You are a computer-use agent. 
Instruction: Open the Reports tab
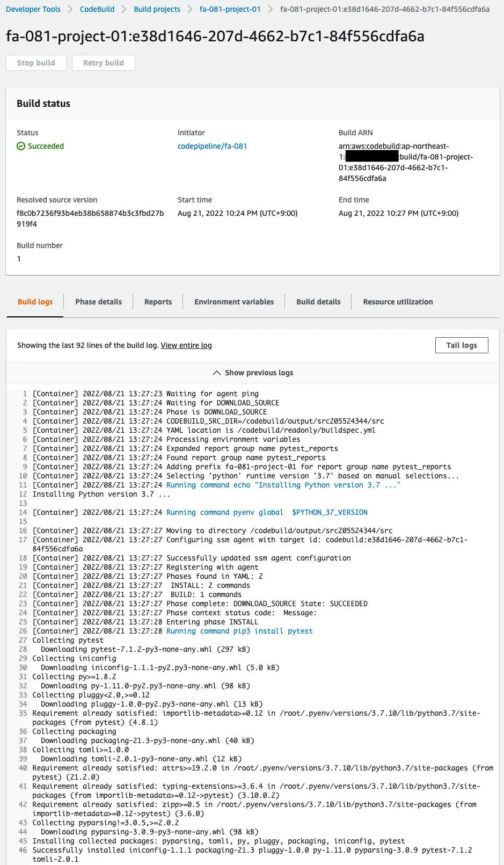[158, 302]
